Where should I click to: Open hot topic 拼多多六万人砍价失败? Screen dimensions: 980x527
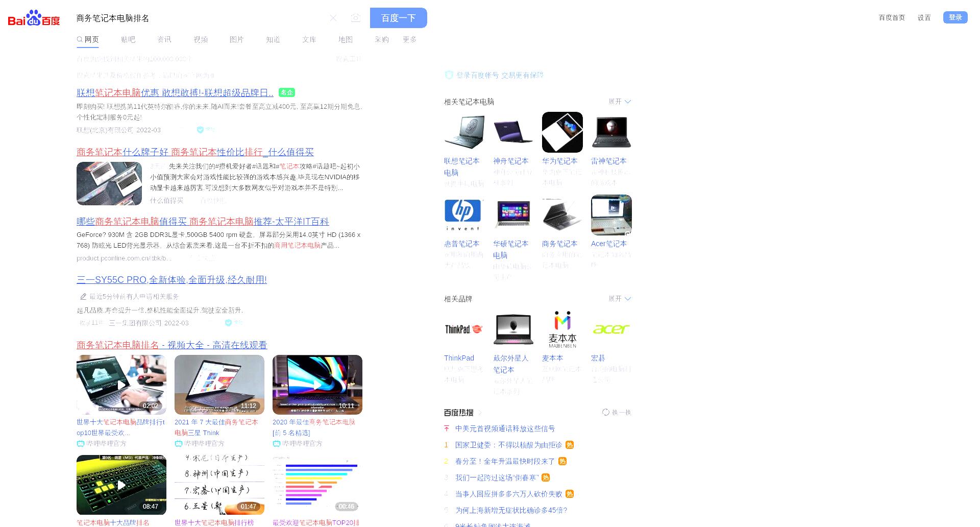(508, 494)
